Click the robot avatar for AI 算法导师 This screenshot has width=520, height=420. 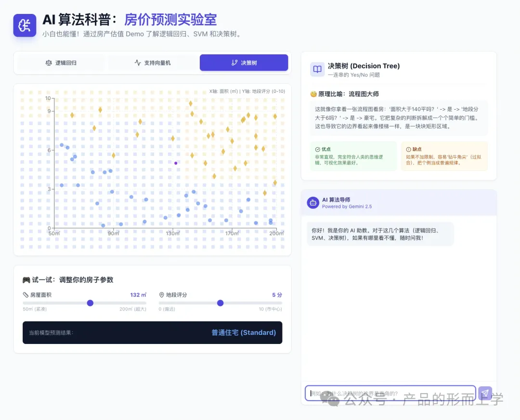pyautogui.click(x=313, y=203)
